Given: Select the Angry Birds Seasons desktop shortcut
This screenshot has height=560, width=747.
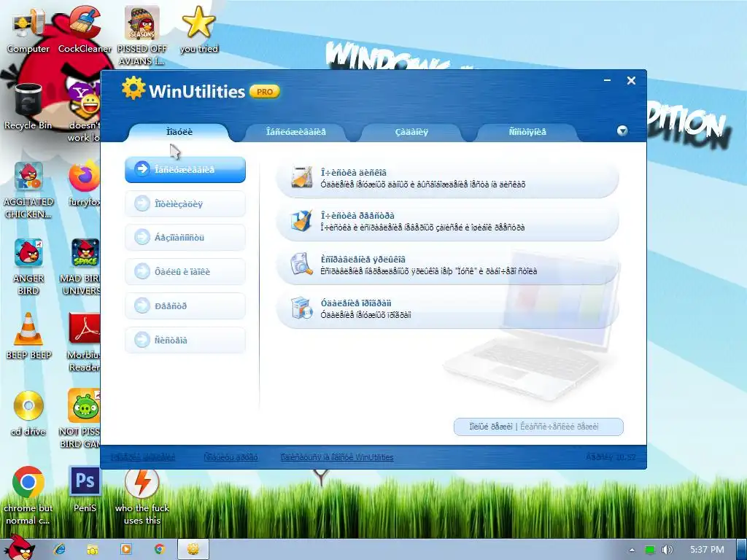Looking at the screenshot, I should point(142,36).
